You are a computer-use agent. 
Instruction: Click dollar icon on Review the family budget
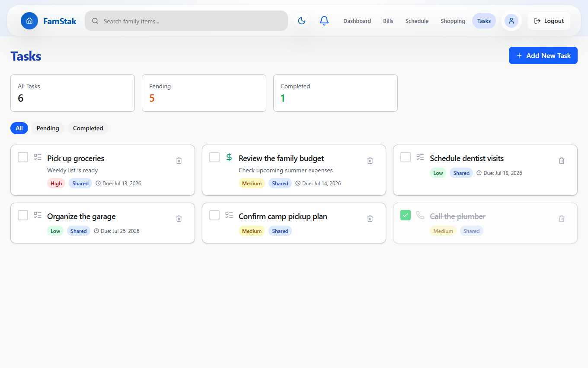pos(229,157)
